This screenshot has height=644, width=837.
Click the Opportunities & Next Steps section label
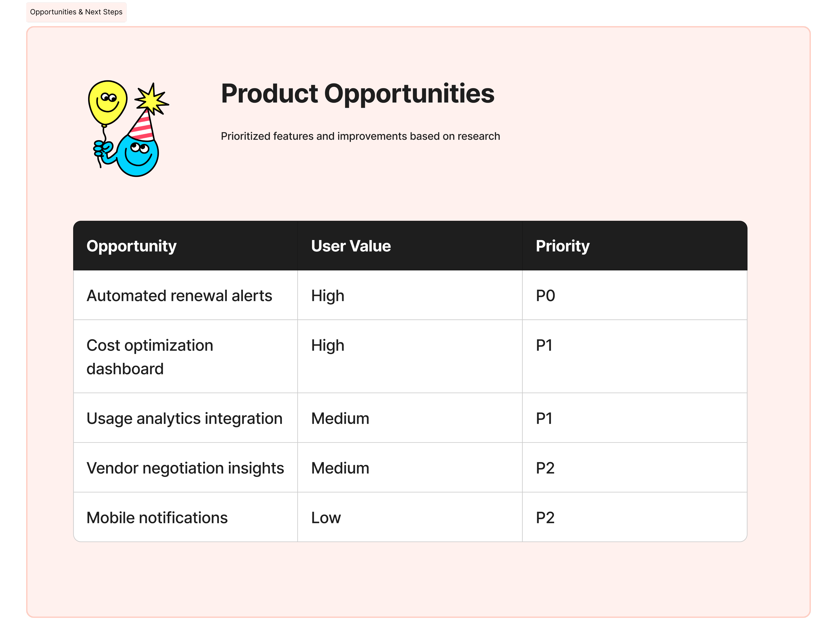(x=76, y=12)
